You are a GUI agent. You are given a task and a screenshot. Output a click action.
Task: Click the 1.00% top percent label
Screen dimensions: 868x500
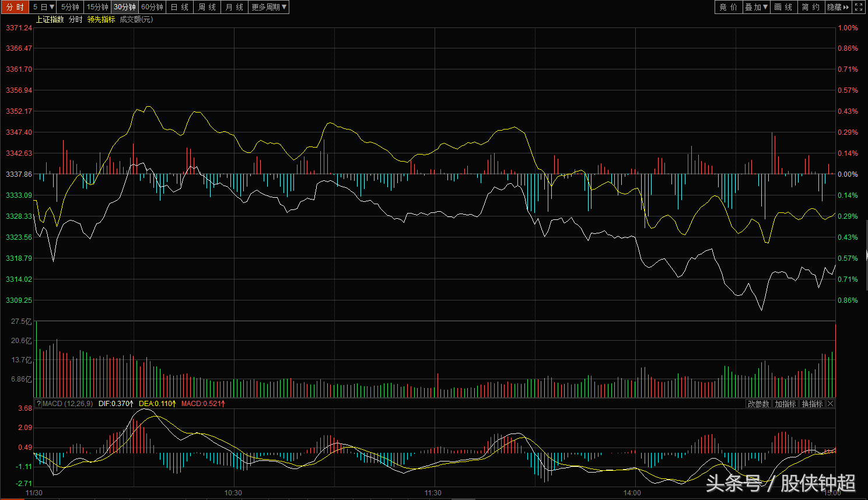(848, 28)
